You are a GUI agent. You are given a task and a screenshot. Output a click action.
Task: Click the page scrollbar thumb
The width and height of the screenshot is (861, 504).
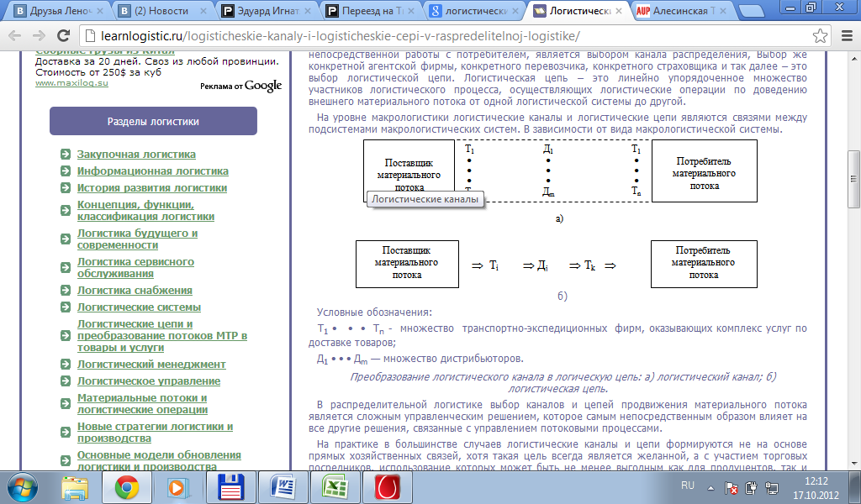(853, 179)
